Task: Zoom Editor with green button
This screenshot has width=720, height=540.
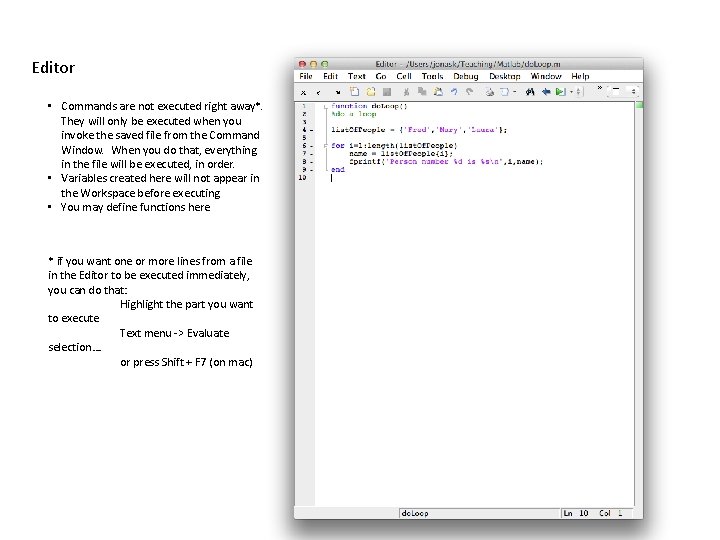Action: [x=325, y=64]
